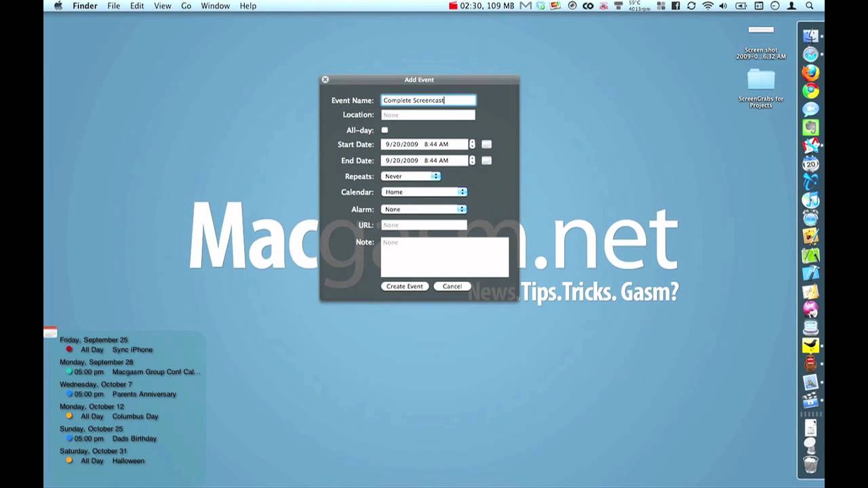Open Evernote elephant icon in dock
Viewport: 868px width, 488px height.
[x=810, y=127]
